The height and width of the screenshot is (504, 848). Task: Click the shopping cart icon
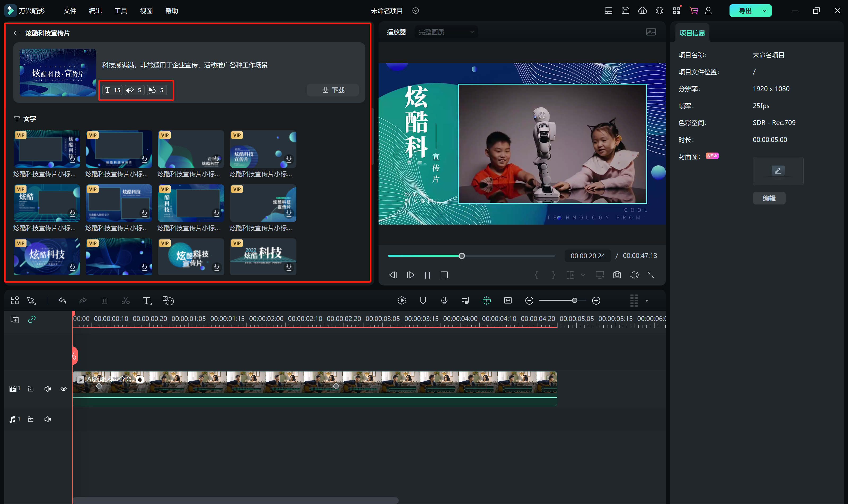[693, 11]
